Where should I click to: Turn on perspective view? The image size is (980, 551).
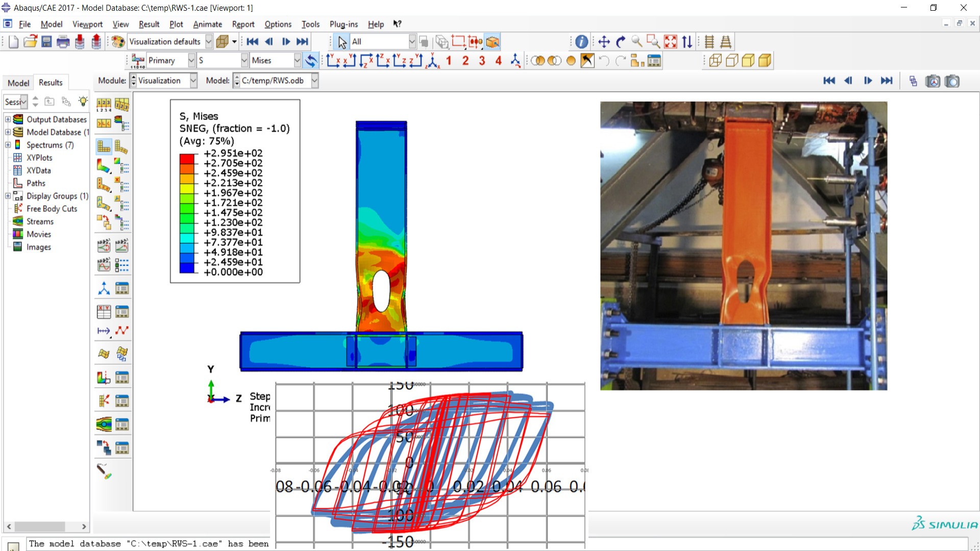point(726,42)
